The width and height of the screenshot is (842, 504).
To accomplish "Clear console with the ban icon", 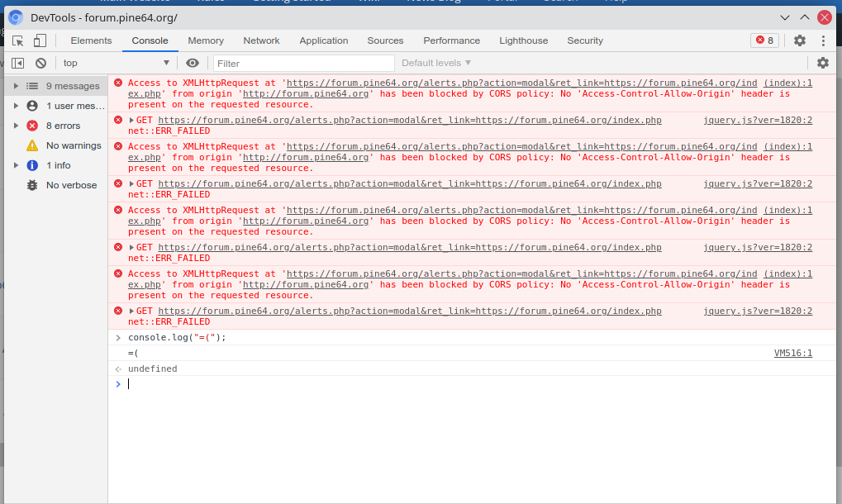I will 40,63.
